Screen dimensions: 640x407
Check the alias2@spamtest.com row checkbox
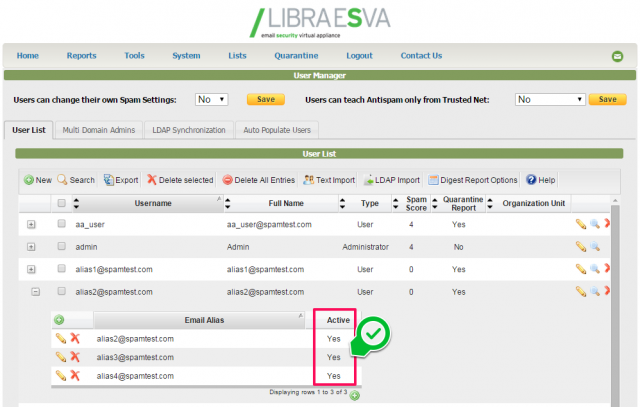(62, 291)
